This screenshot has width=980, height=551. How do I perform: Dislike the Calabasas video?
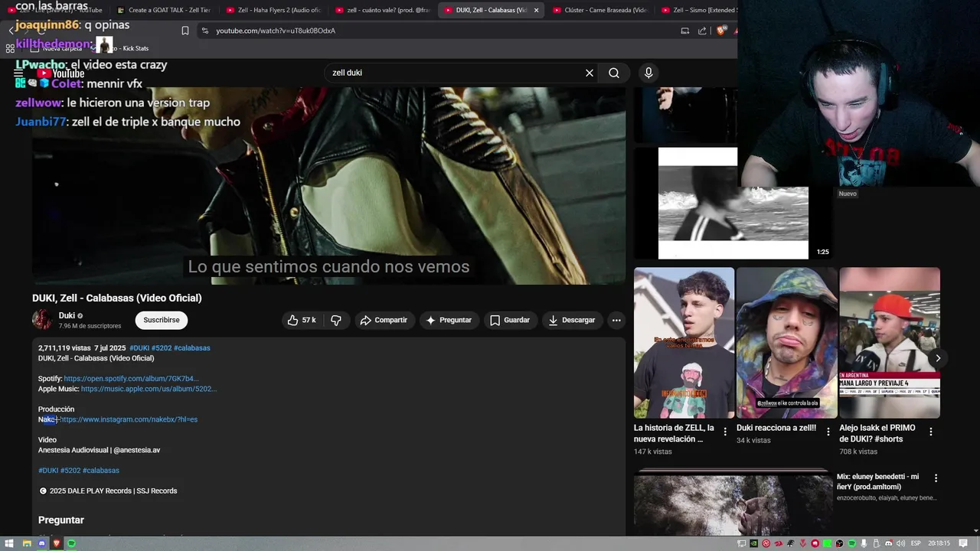pos(335,320)
